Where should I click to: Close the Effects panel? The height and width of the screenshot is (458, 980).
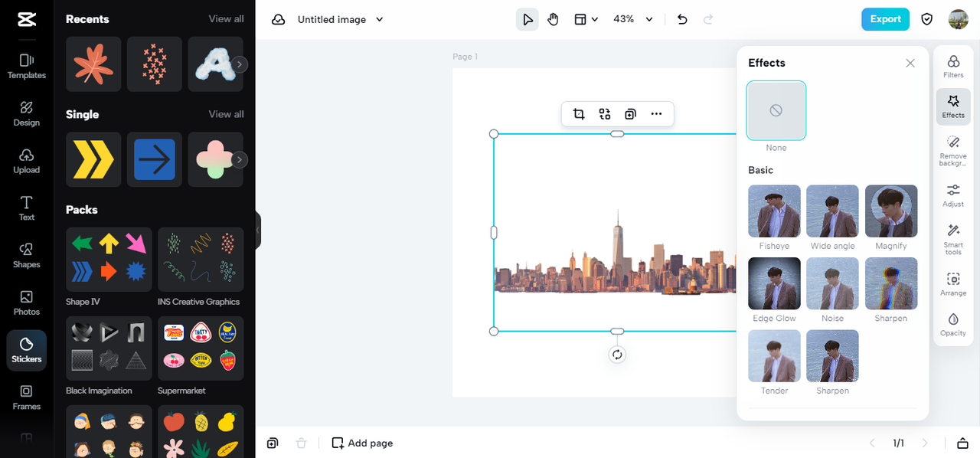tap(910, 63)
